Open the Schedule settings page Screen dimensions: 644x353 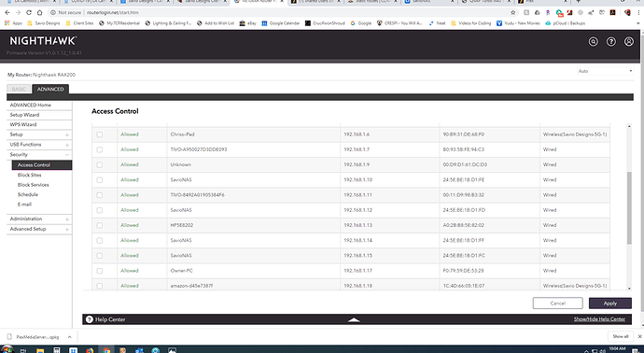point(27,195)
